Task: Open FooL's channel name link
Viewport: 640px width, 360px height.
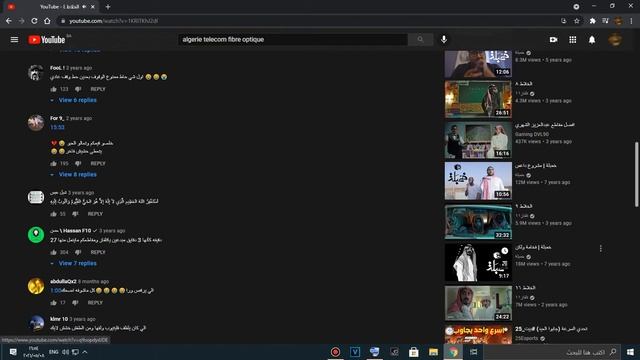Action: point(57,68)
